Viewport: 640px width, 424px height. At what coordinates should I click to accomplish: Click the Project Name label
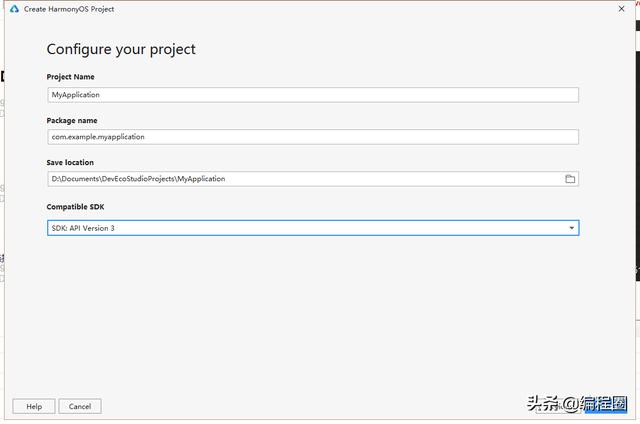(71, 77)
